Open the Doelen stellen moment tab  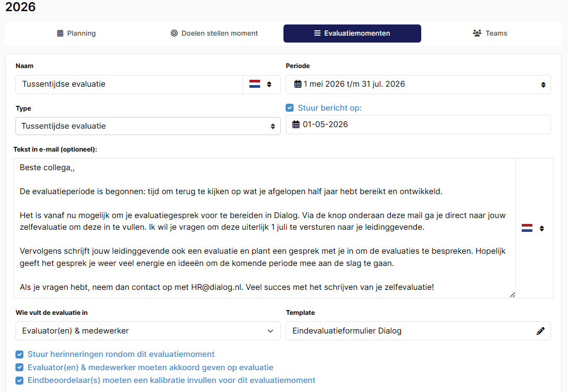coord(214,34)
